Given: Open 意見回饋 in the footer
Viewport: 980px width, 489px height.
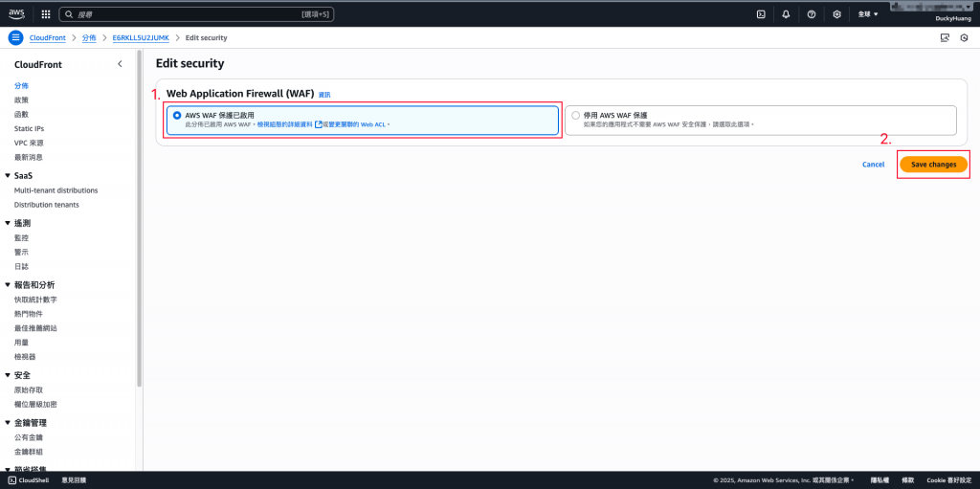Looking at the screenshot, I should 74,480.
